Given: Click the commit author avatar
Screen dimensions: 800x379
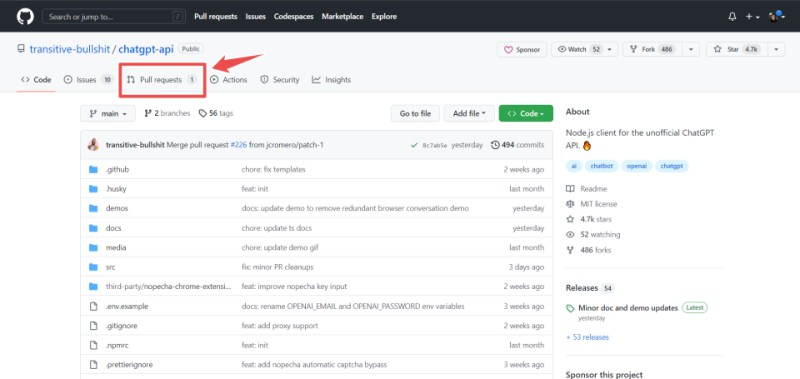Looking at the screenshot, I should pos(93,145).
